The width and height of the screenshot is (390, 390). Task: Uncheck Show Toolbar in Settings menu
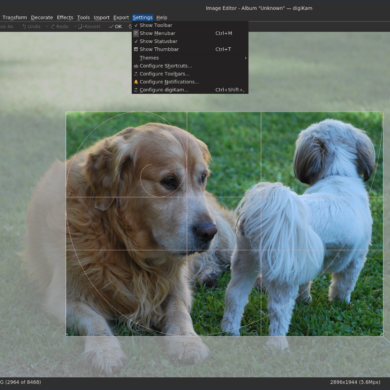point(190,25)
